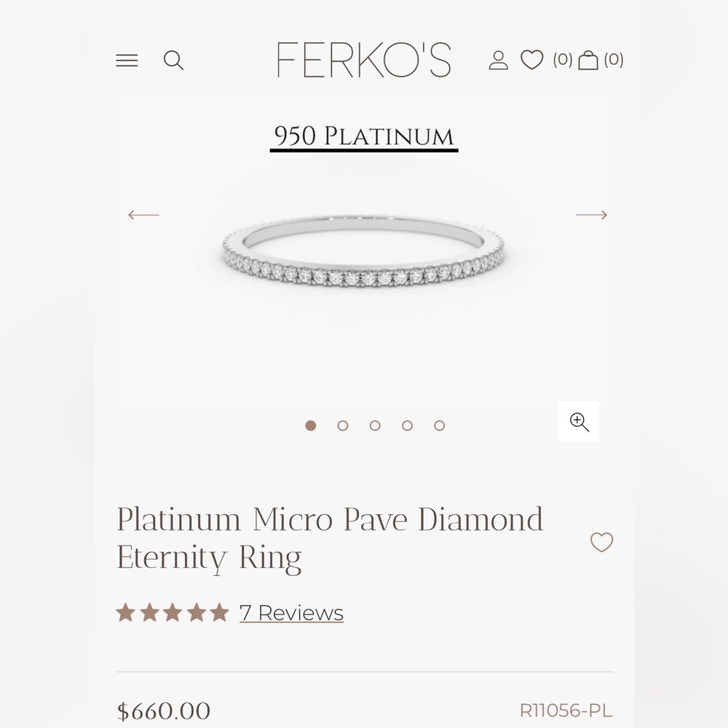Click the image zoom magnifier icon

(x=579, y=422)
